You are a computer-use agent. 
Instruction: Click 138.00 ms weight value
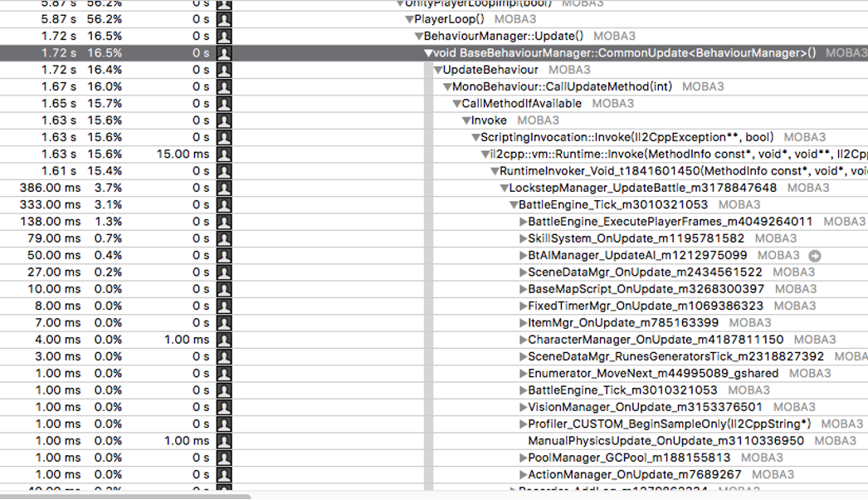pyautogui.click(x=51, y=222)
